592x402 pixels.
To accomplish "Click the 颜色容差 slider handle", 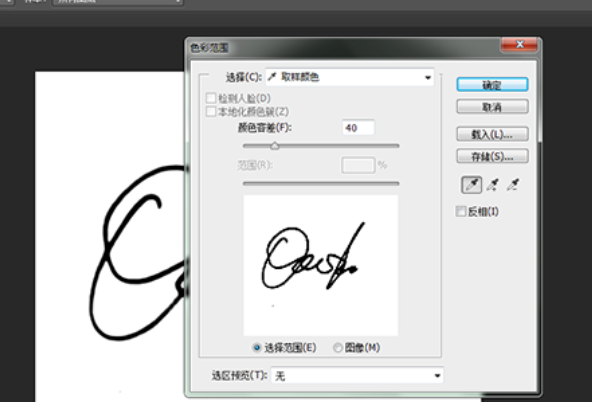I will click(275, 146).
